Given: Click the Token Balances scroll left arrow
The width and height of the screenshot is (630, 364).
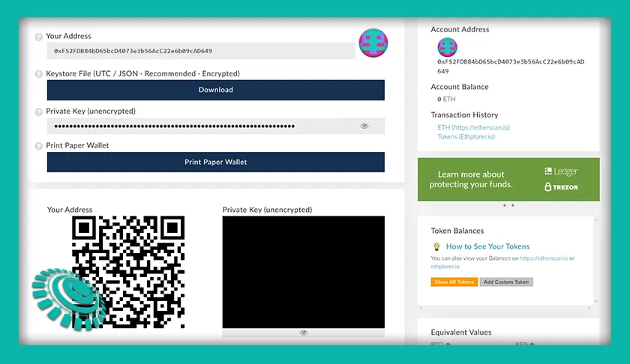Looking at the screenshot, I should coord(421,309).
